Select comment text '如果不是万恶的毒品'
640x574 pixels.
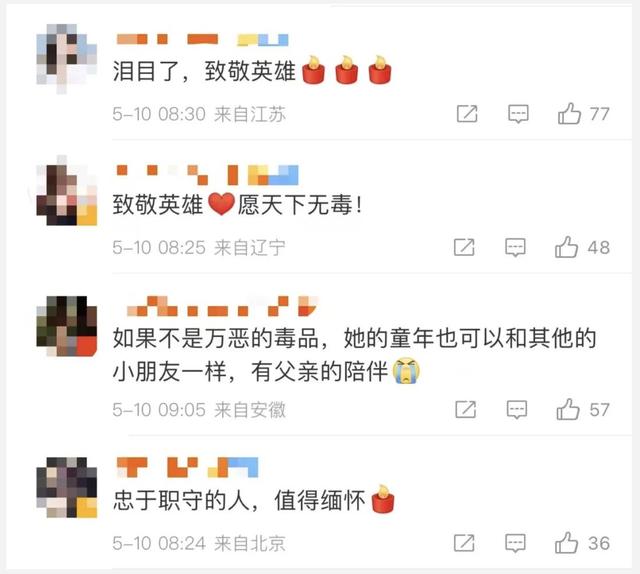[216, 338]
